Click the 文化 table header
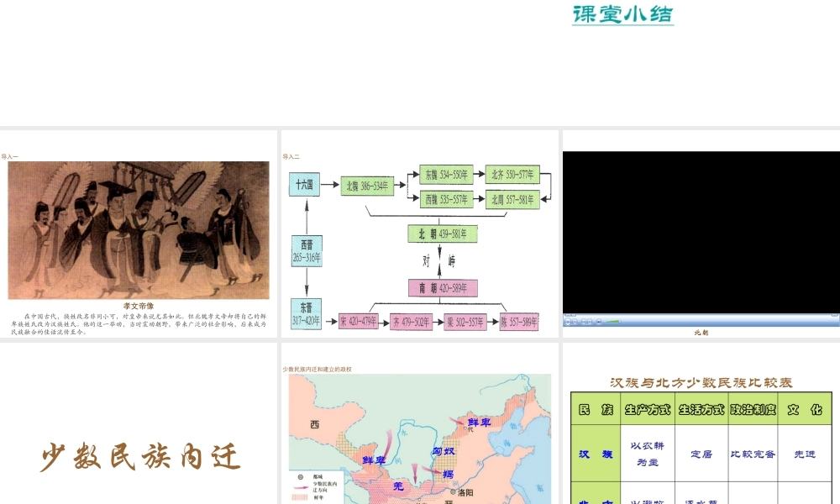 [805, 410]
